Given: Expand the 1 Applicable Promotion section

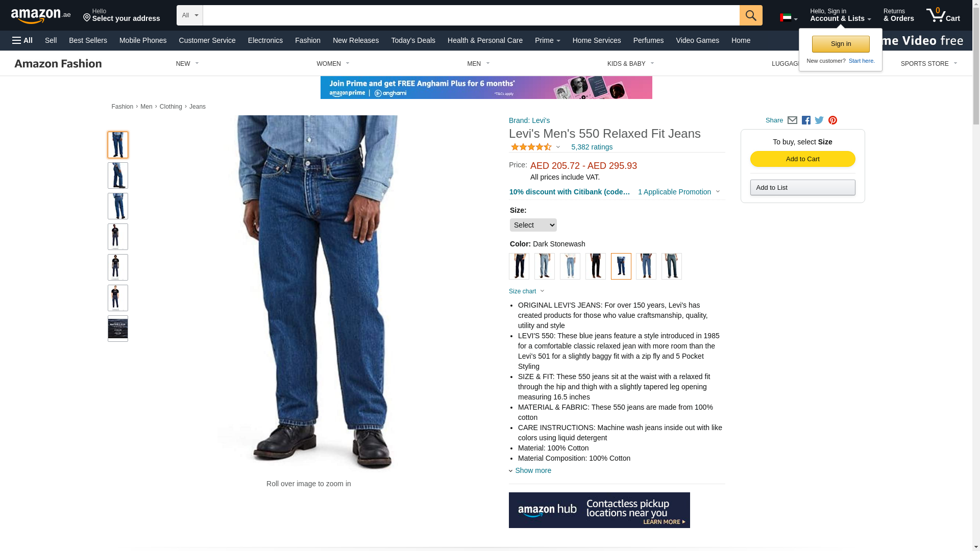Looking at the screenshot, I should 679,192.
